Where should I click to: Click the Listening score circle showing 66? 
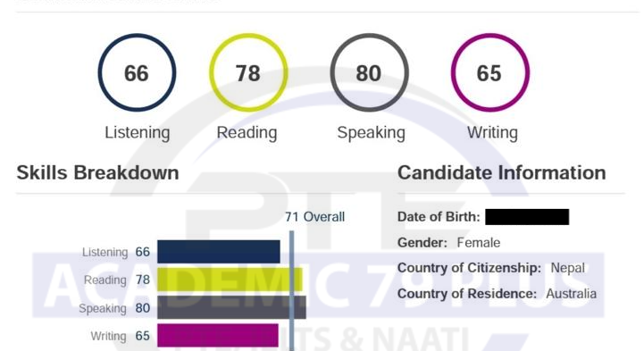[137, 72]
